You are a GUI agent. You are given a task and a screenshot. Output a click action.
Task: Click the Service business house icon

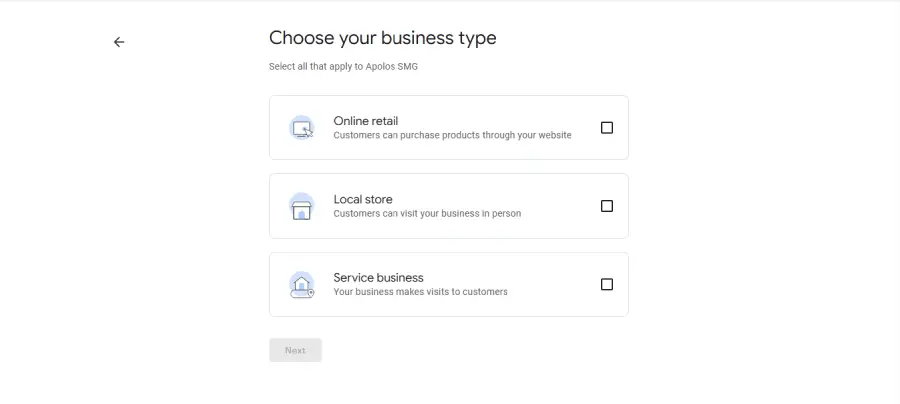coord(302,285)
